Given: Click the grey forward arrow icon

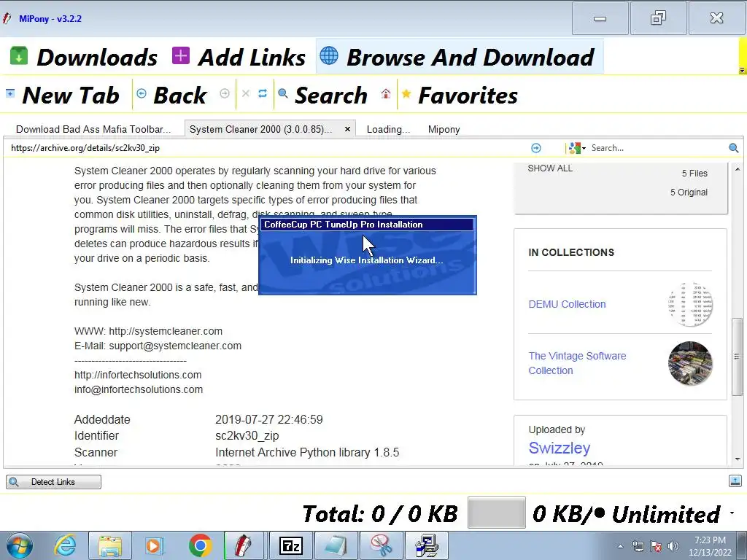Looking at the screenshot, I should pyautogui.click(x=225, y=93).
